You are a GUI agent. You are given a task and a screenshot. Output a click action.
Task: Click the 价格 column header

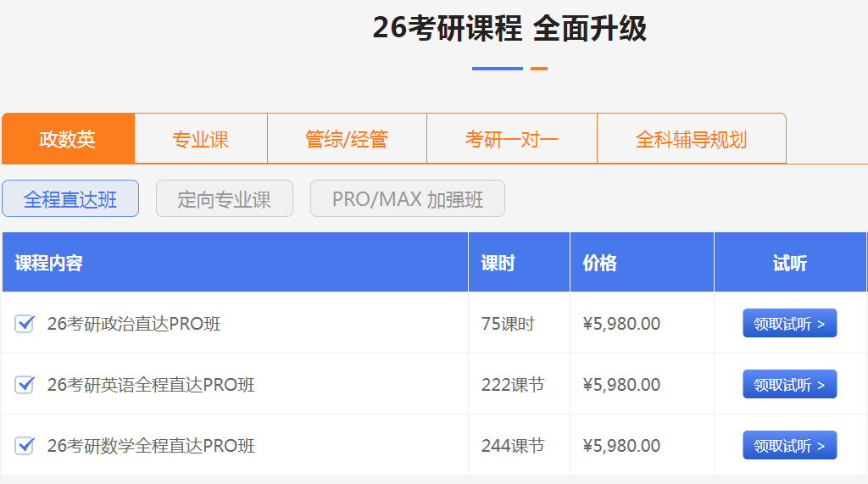(600, 263)
